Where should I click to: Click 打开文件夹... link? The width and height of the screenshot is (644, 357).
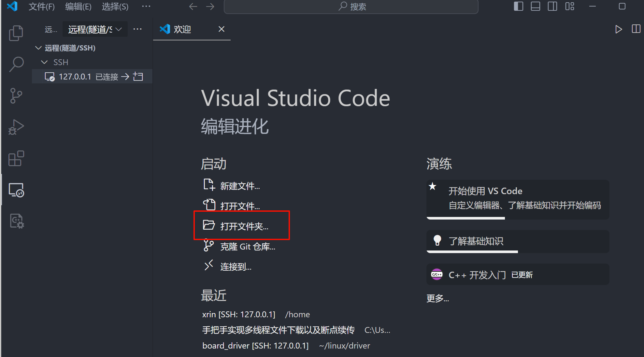[244, 226]
